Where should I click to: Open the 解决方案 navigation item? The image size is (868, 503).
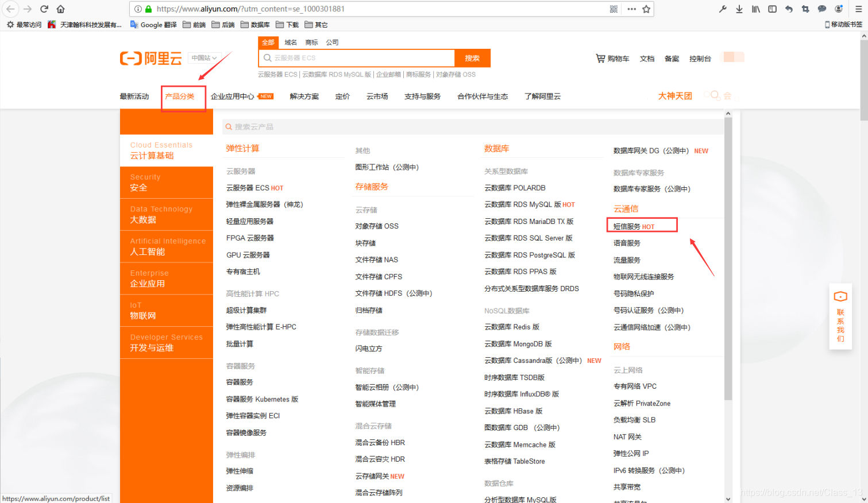point(304,96)
